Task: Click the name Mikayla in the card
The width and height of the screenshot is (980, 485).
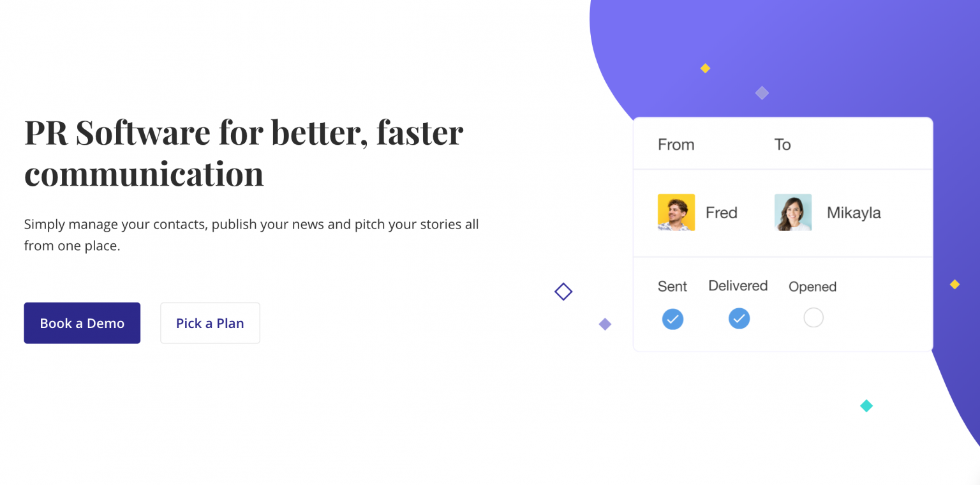Action: coord(854,213)
